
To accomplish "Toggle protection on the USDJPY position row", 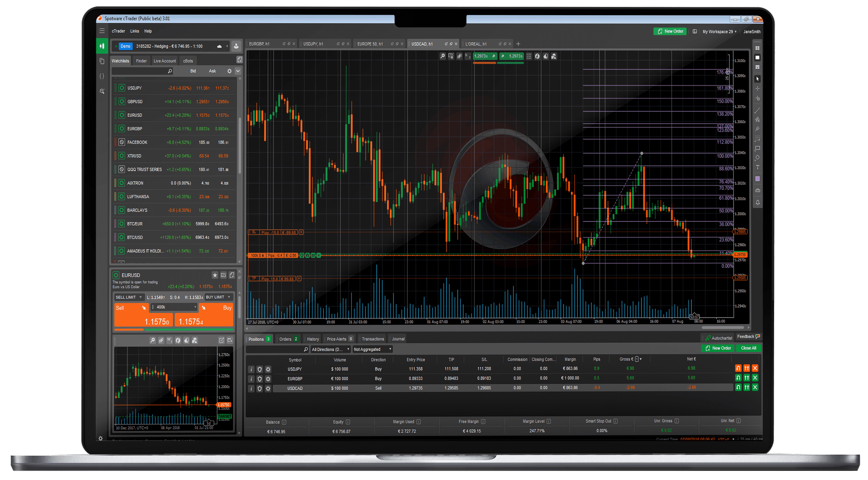I will point(260,369).
